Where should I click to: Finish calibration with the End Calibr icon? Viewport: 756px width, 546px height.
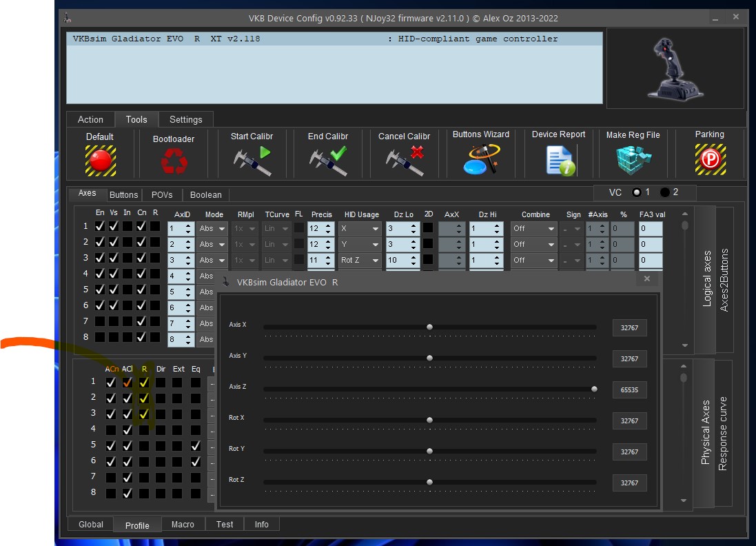click(x=328, y=161)
